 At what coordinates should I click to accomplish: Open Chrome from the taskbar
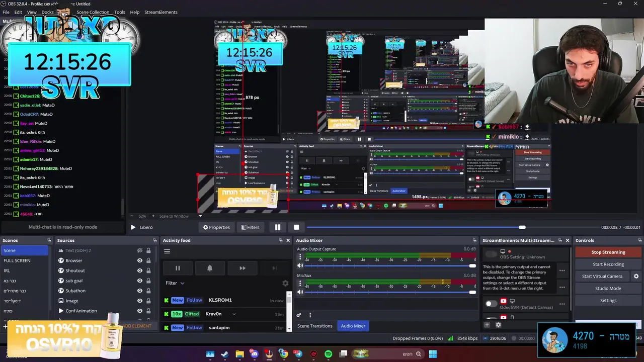[x=283, y=354]
